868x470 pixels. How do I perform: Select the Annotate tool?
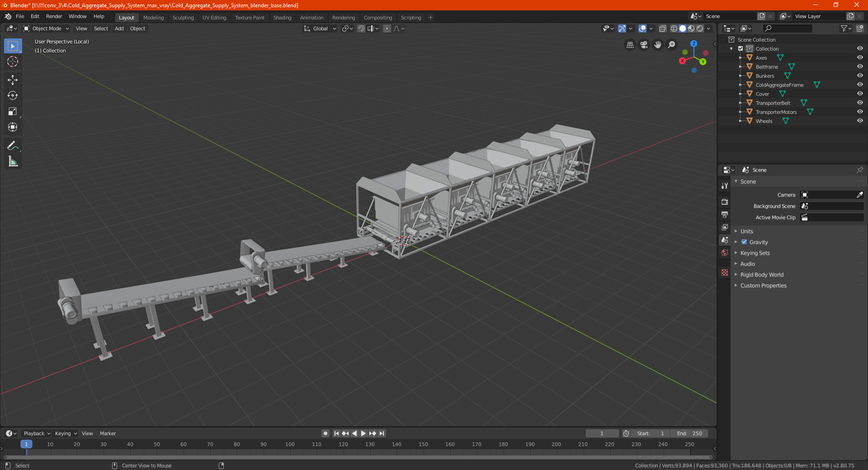pyautogui.click(x=13, y=146)
